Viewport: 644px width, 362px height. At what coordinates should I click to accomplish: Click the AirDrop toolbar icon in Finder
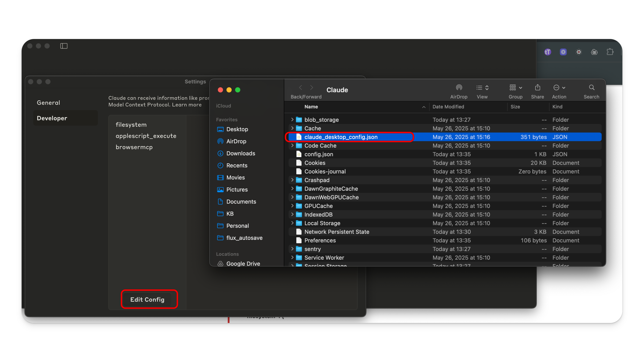[x=459, y=88]
